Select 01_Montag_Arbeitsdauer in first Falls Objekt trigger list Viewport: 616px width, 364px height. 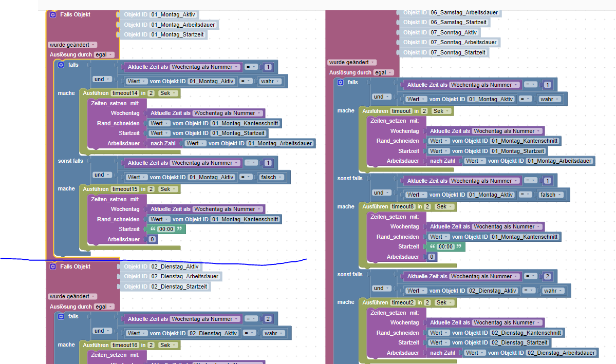[x=183, y=25]
